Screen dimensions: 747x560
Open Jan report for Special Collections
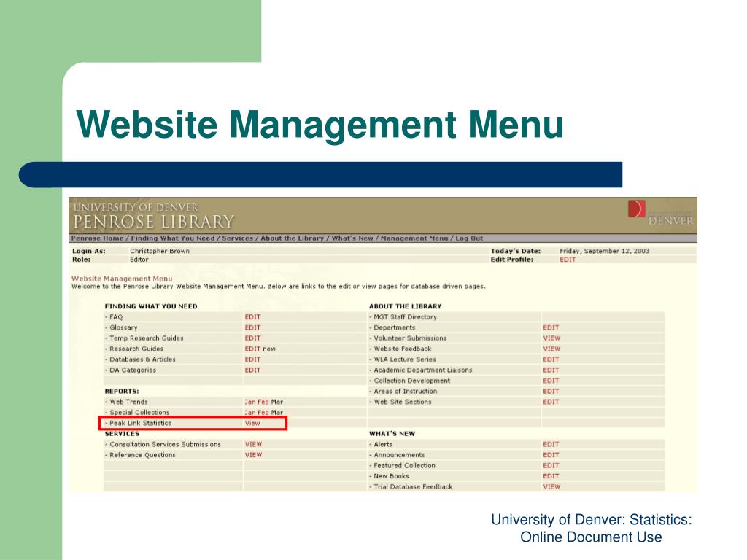tap(249, 413)
